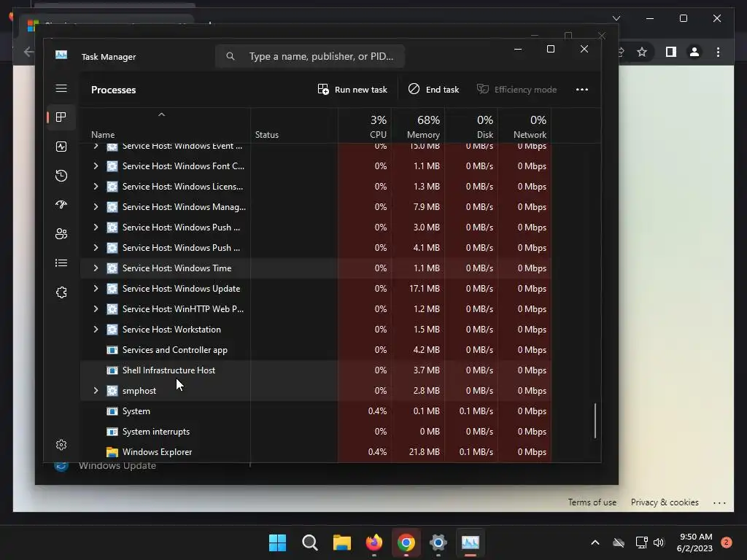Select the Windows Explorer process name
Viewport: 747px width, 560px height.
tap(158, 452)
